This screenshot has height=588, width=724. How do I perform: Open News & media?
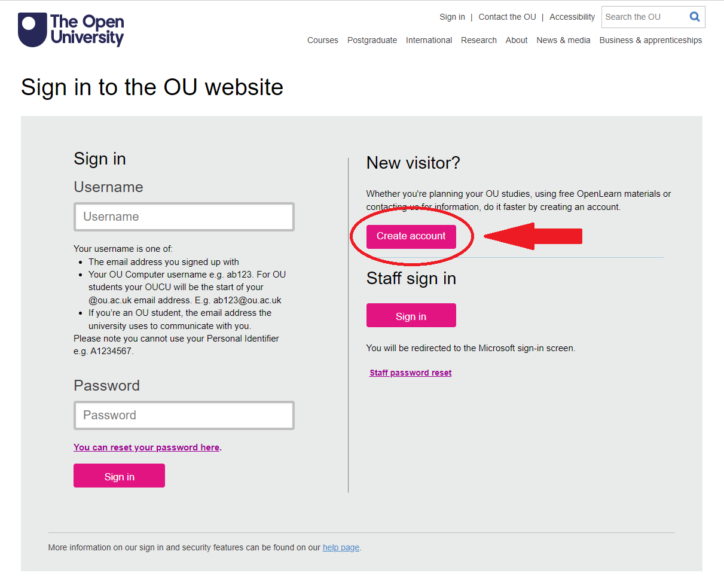click(x=563, y=40)
